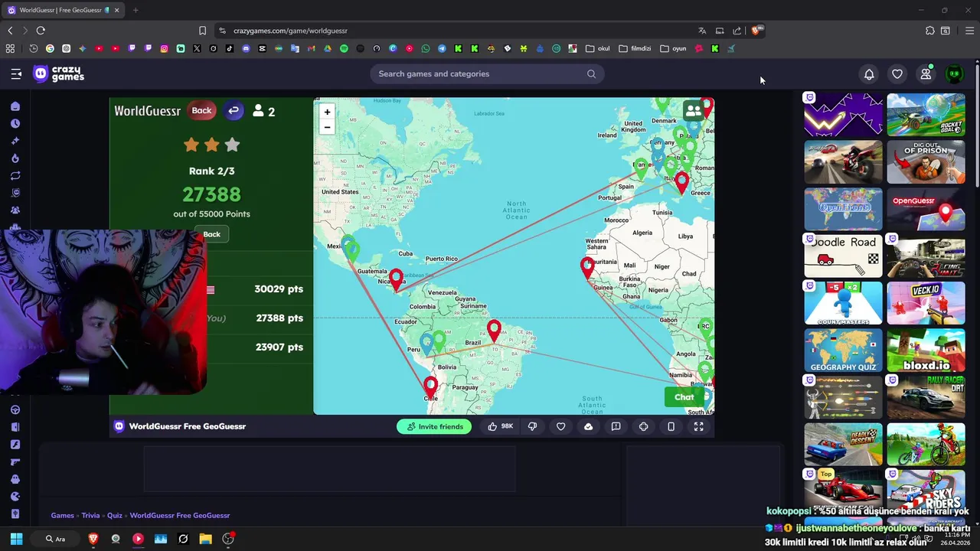Click the CrazyGames logo
Viewport: 980px width, 551px height.
click(x=59, y=73)
